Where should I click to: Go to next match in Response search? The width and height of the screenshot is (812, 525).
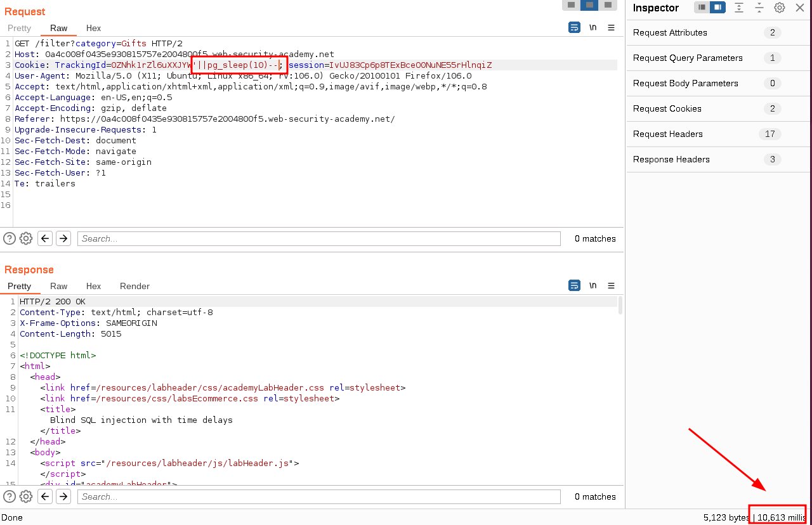click(63, 496)
